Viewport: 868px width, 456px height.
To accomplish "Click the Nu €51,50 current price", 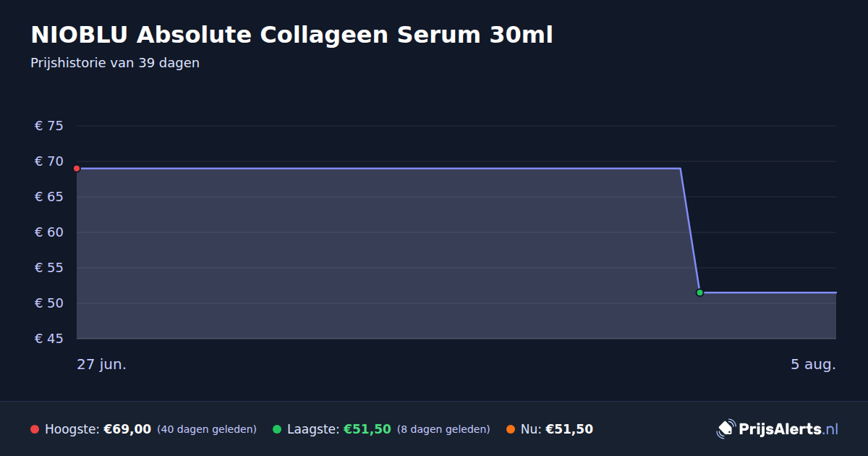I will click(569, 429).
